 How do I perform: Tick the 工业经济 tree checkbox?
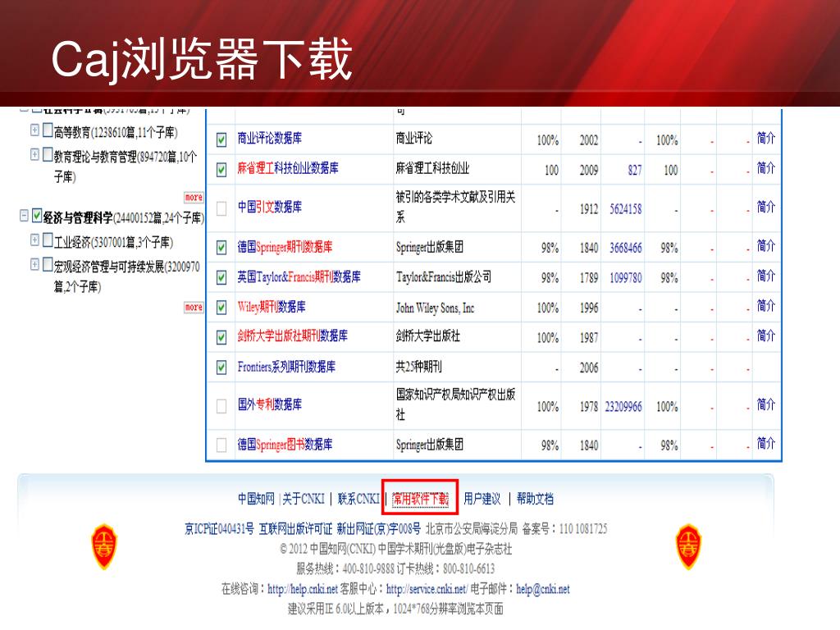click(x=48, y=240)
